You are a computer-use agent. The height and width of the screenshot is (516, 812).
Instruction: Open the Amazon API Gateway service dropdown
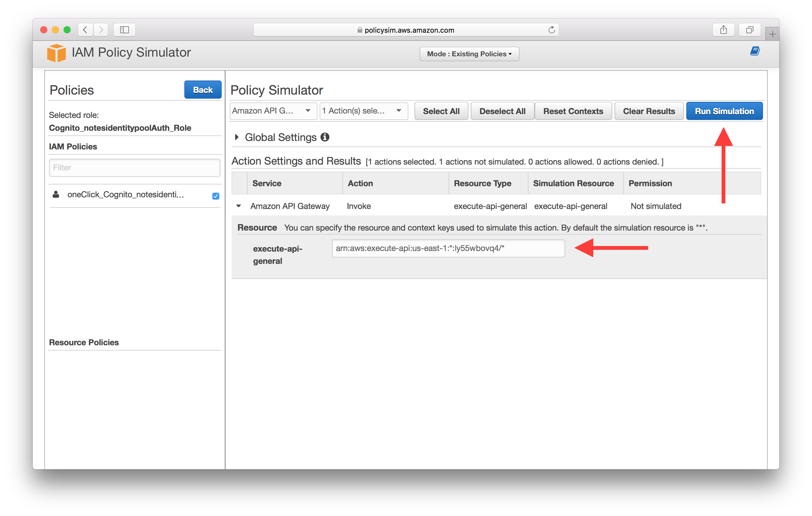270,111
